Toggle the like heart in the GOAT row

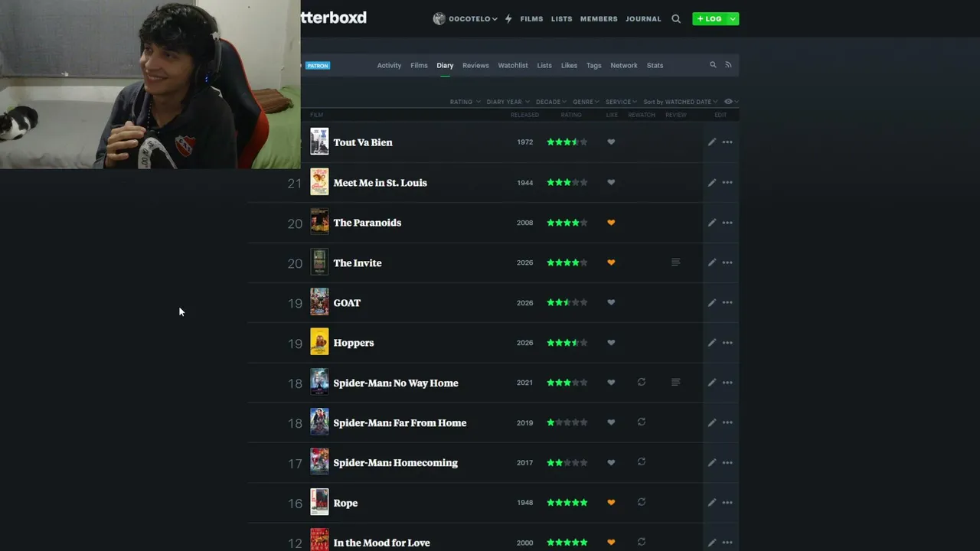click(x=611, y=302)
